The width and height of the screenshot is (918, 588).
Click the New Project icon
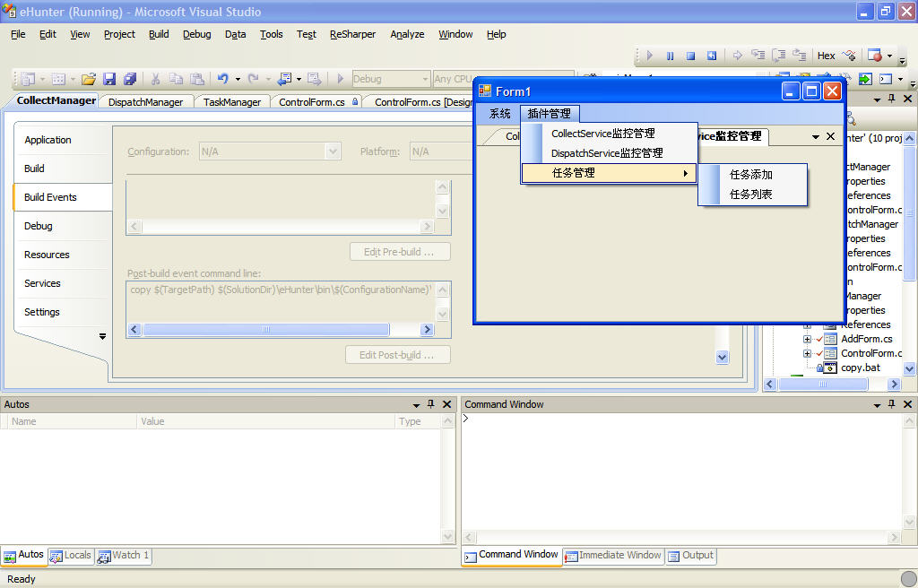coord(28,79)
